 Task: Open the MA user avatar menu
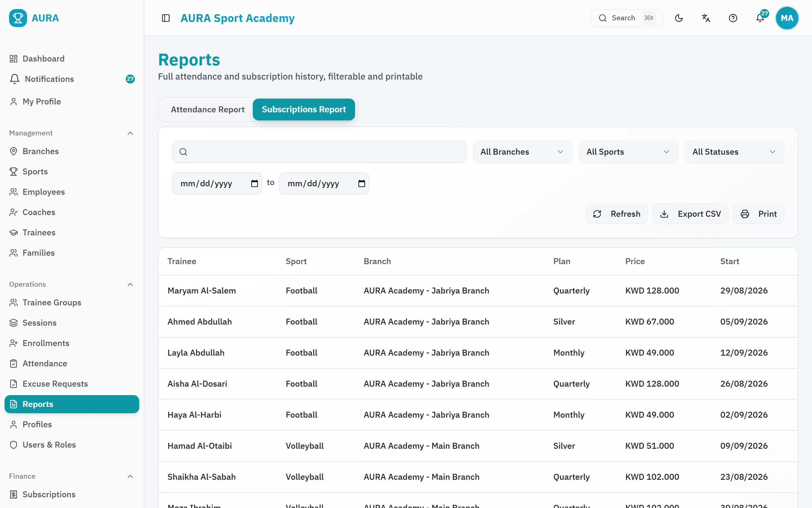coord(787,18)
